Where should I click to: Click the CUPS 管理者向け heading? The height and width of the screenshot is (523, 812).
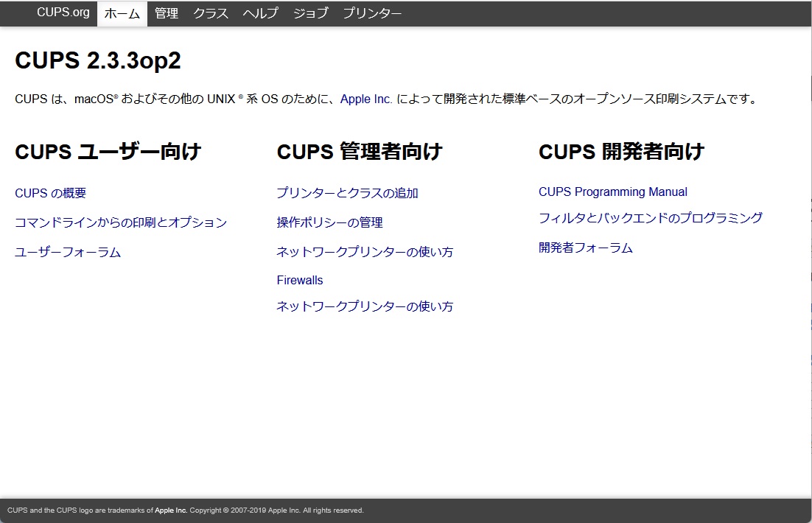tap(360, 152)
